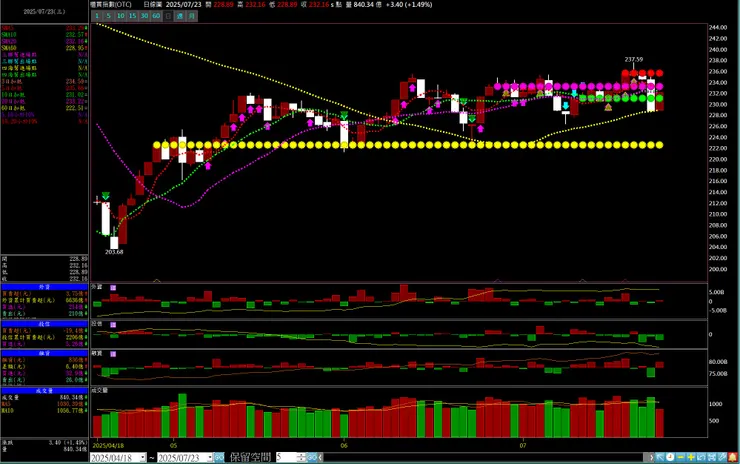Image resolution: width=740 pixels, height=464 pixels.
Task: Click the 日線圖 label in header
Action: click(x=152, y=5)
